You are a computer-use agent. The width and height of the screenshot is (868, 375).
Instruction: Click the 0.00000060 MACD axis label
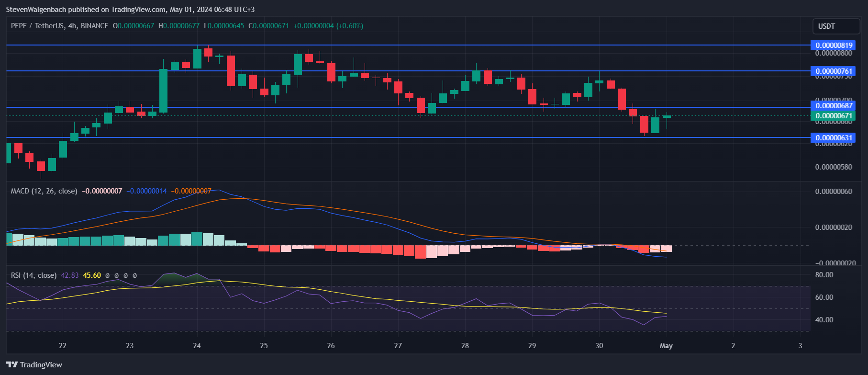click(x=834, y=192)
